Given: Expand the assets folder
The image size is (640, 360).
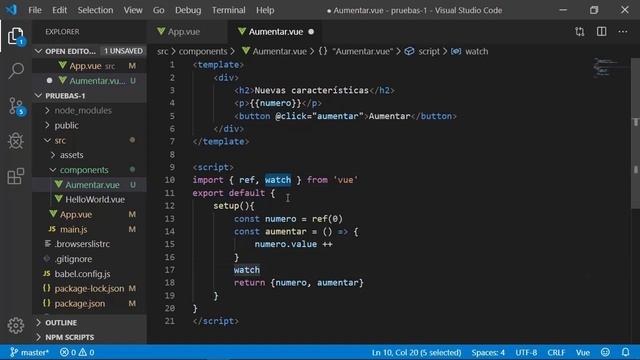Looking at the screenshot, I should click(71, 155).
